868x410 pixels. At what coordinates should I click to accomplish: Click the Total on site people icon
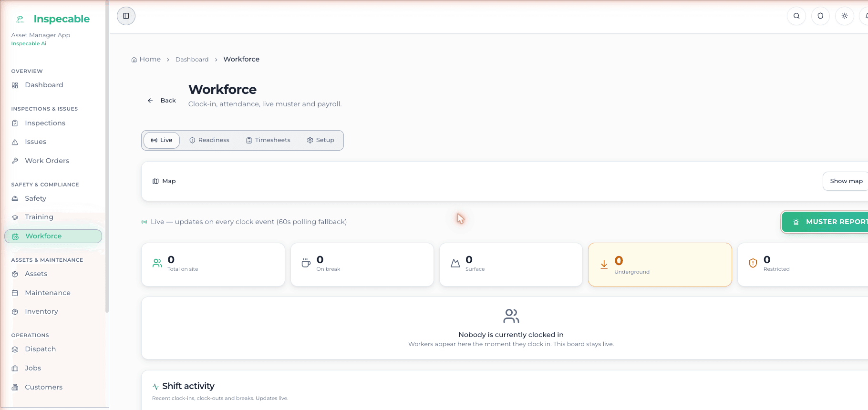pos(157,263)
